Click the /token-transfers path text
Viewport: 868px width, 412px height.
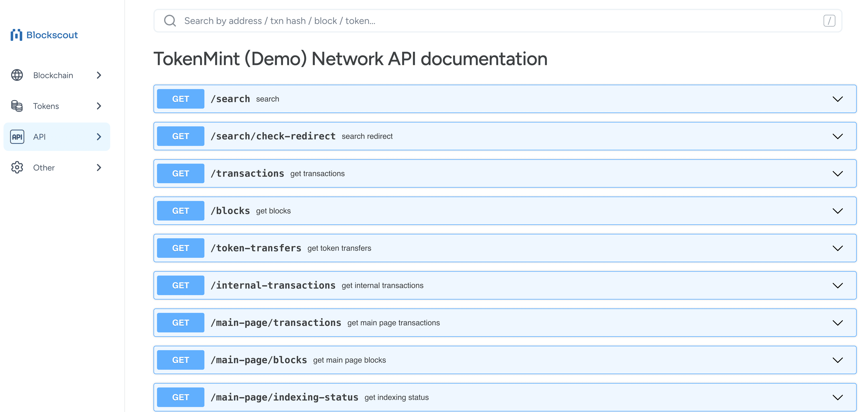256,248
